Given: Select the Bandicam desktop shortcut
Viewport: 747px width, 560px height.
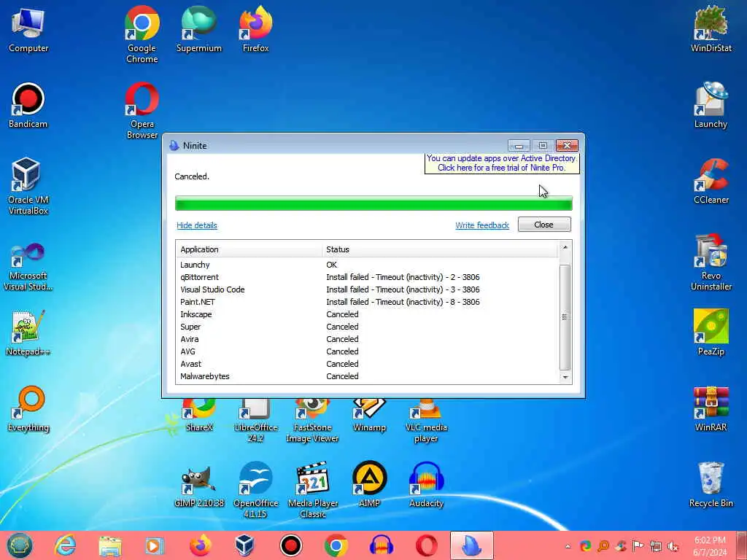Looking at the screenshot, I should point(28,106).
